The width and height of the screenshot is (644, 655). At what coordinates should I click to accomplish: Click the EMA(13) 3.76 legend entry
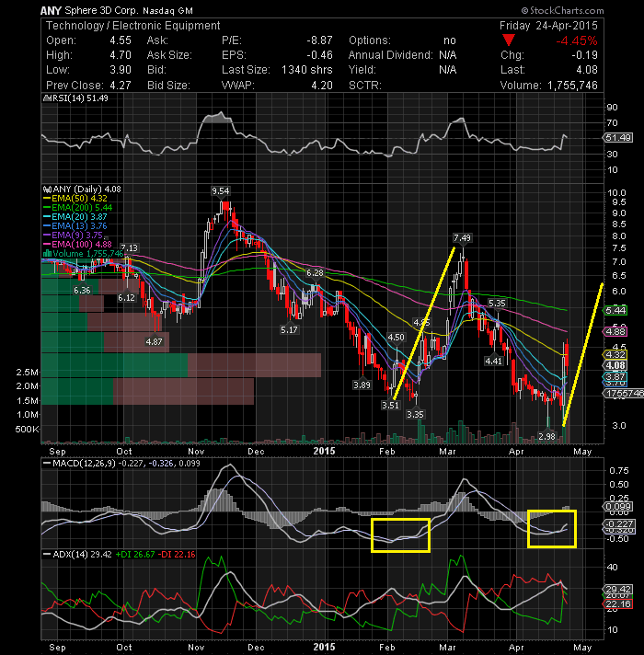coord(75,226)
